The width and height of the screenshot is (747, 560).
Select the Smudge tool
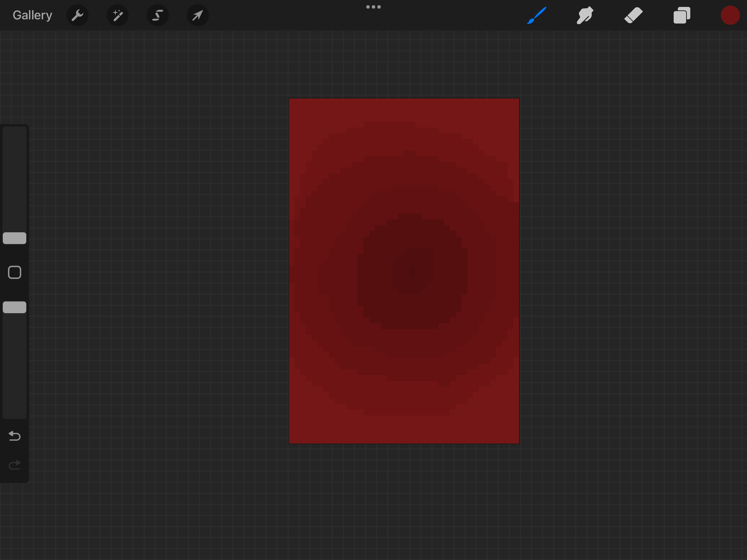point(585,15)
